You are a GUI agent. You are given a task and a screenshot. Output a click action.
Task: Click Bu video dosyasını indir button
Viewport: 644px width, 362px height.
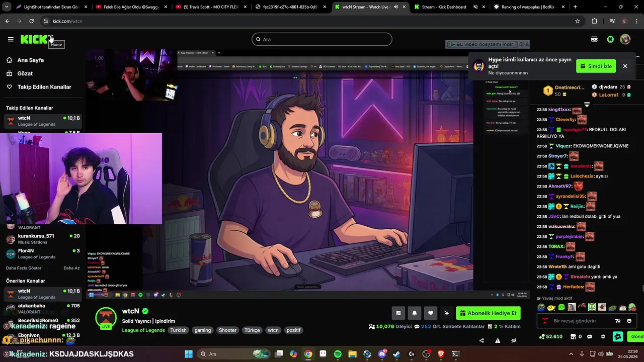coord(481,44)
